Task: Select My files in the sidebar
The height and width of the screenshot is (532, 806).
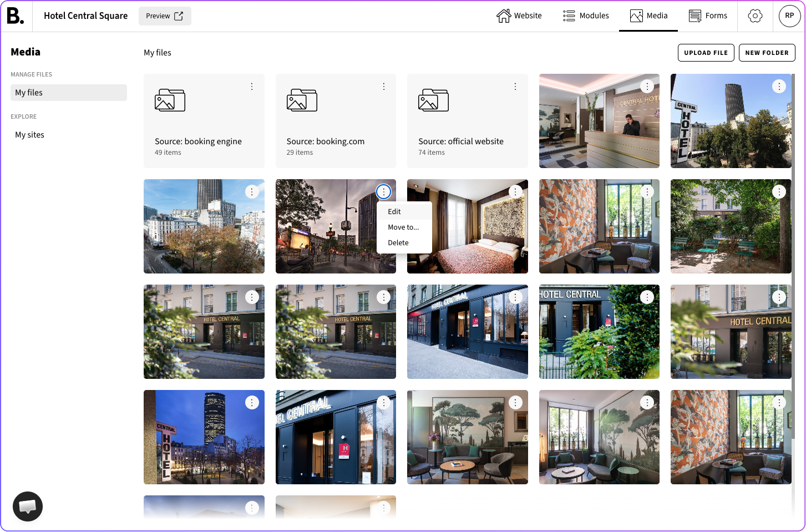Action: tap(69, 93)
